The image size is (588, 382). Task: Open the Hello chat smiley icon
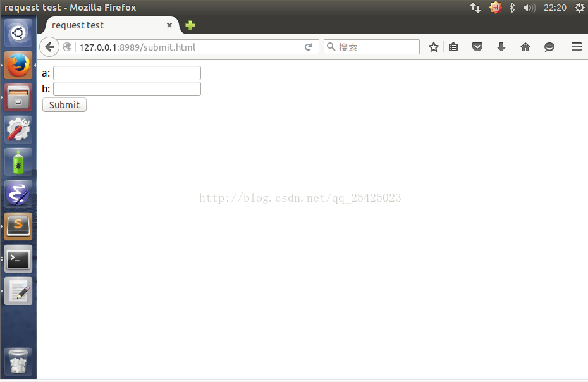(x=549, y=47)
